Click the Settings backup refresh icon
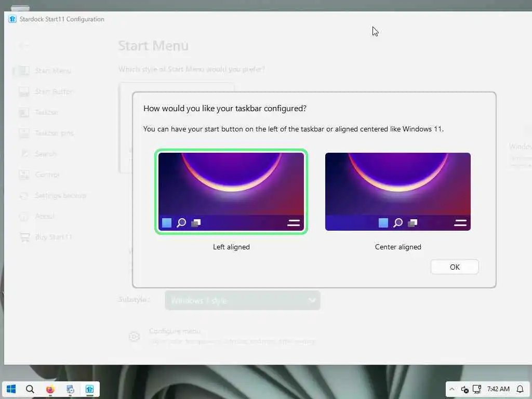 pos(24,195)
